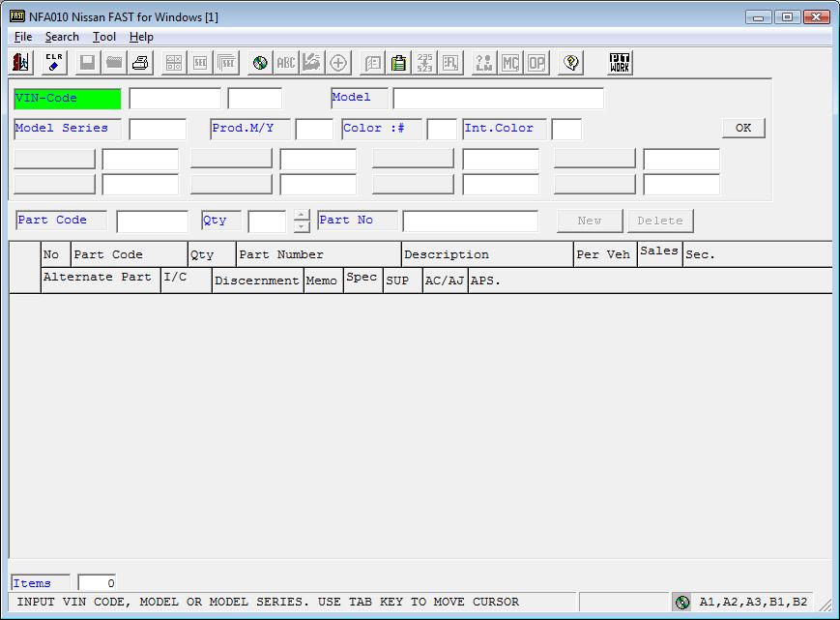Screen dimensions: 840x620
Task: Click the OK button
Action: [743, 128]
